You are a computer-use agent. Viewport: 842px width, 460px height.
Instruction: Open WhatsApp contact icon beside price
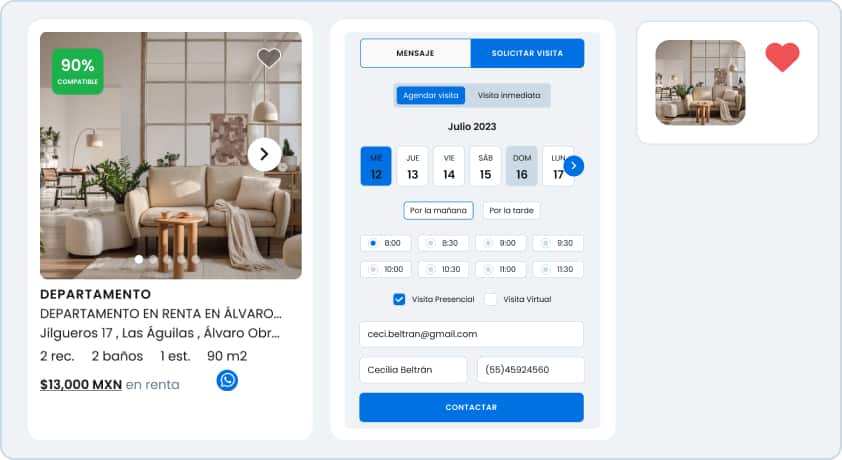(x=227, y=381)
